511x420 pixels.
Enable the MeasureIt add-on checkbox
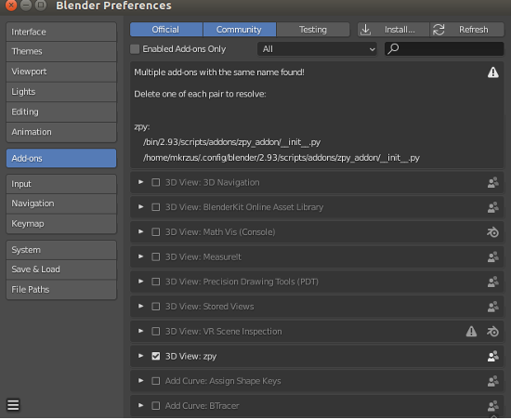pos(156,256)
